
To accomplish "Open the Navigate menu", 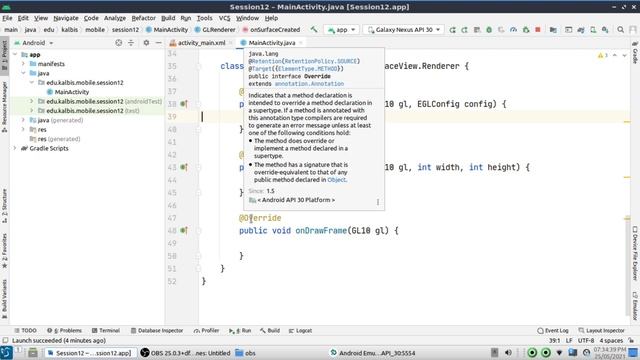I will click(66, 18).
